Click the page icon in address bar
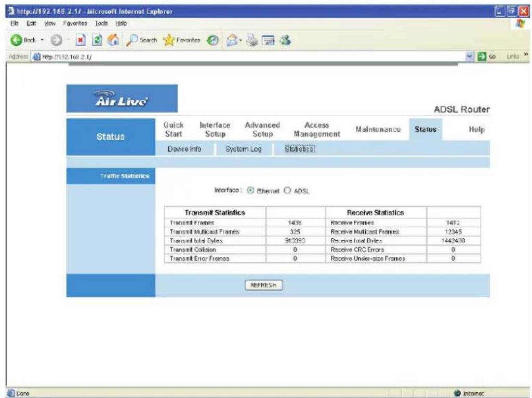532x398 pixels. (x=36, y=57)
